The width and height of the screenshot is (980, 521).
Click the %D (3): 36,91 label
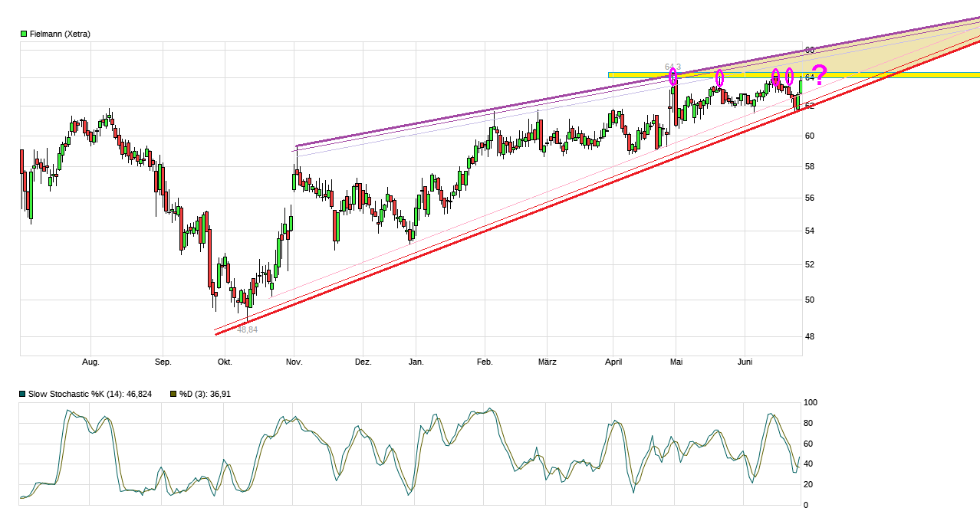tap(205, 394)
